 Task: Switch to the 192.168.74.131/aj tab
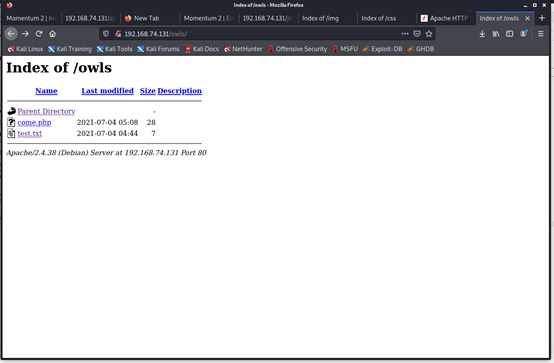[90, 18]
